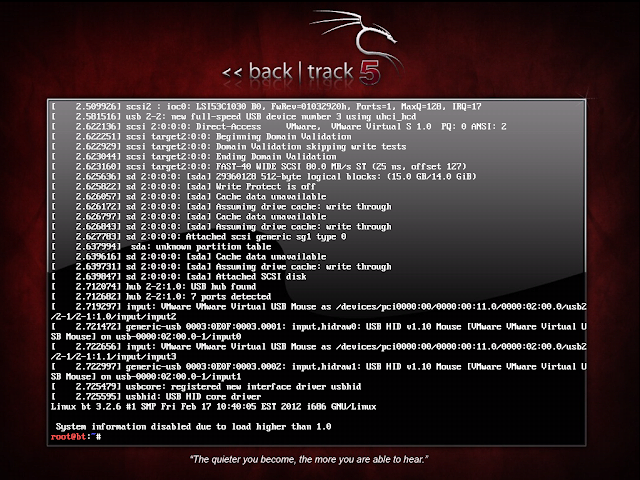Click the red number 5 logo
The width and height of the screenshot is (640, 480).
370,73
